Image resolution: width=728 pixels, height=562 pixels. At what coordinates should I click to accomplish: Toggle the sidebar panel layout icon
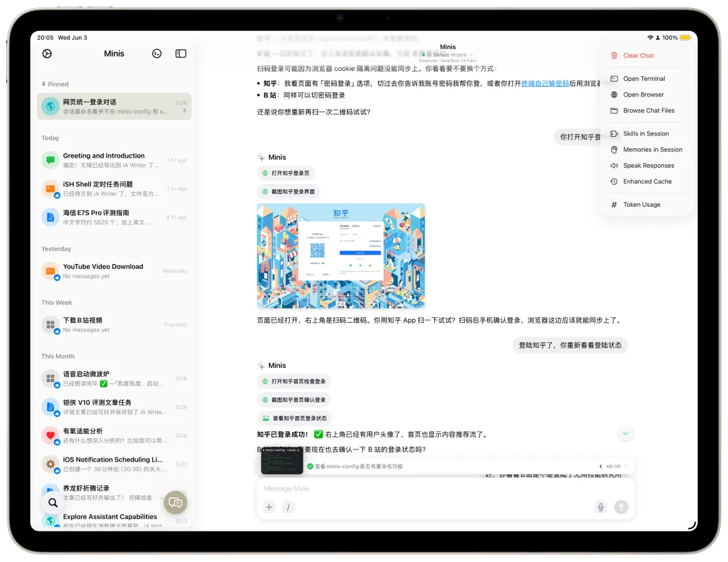[x=181, y=54]
